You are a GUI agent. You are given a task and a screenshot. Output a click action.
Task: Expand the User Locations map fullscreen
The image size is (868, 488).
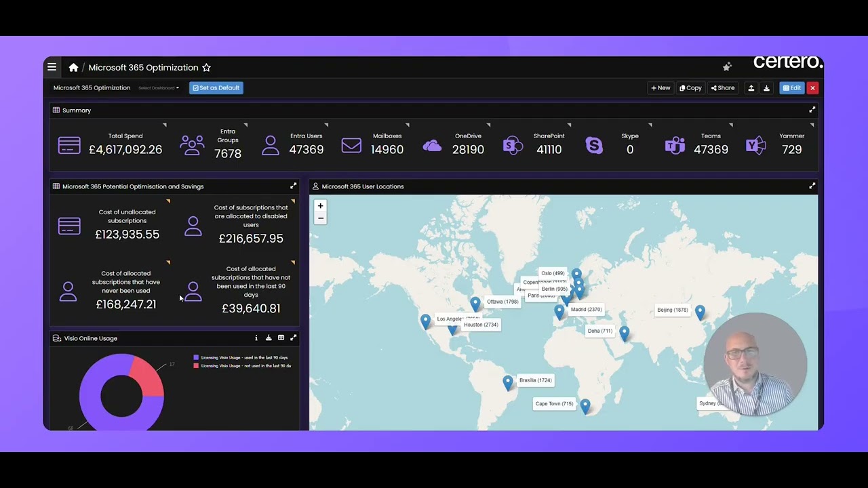[x=812, y=186]
